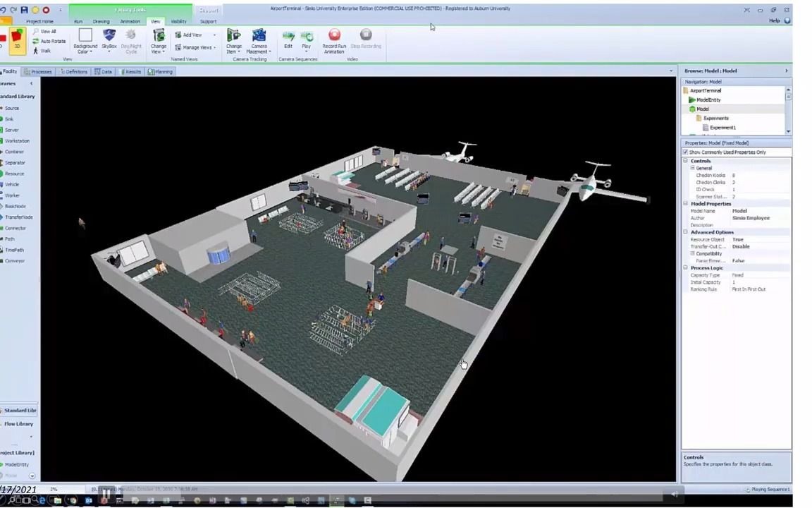Open the Animation ribbon tab
The image size is (812, 508).
pos(130,21)
